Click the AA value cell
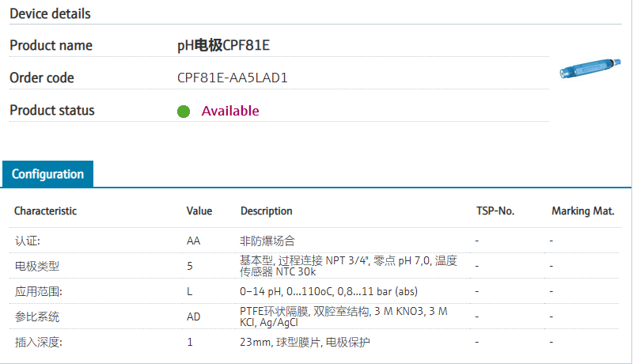 193,240
